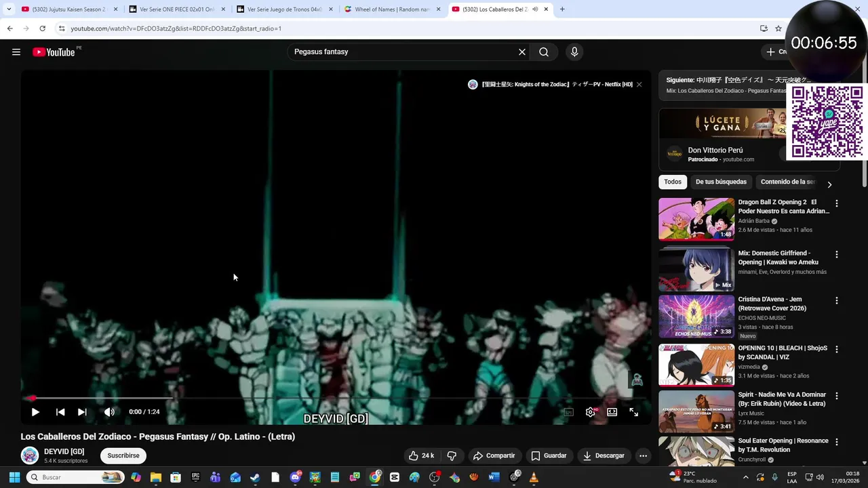Toggle subtitles in the player
The height and width of the screenshot is (488, 868).
[569, 412]
